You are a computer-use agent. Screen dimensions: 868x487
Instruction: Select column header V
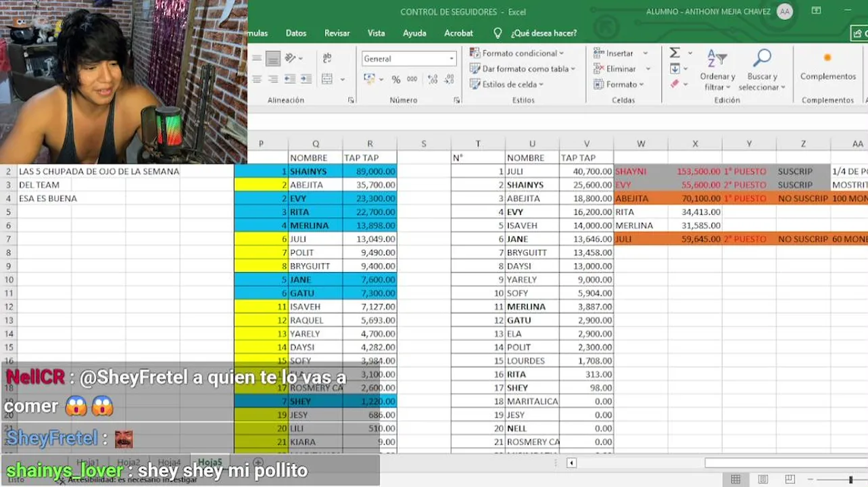(586, 143)
